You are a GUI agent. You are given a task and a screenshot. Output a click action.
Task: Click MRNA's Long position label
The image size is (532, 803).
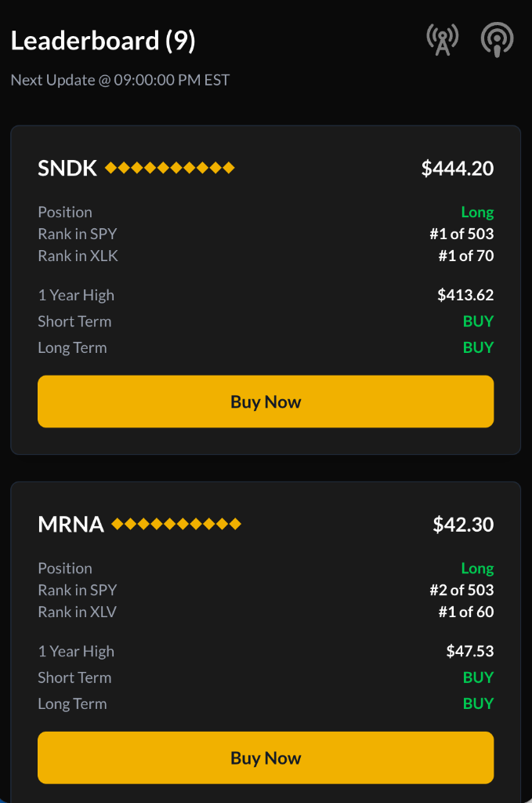[477, 568]
